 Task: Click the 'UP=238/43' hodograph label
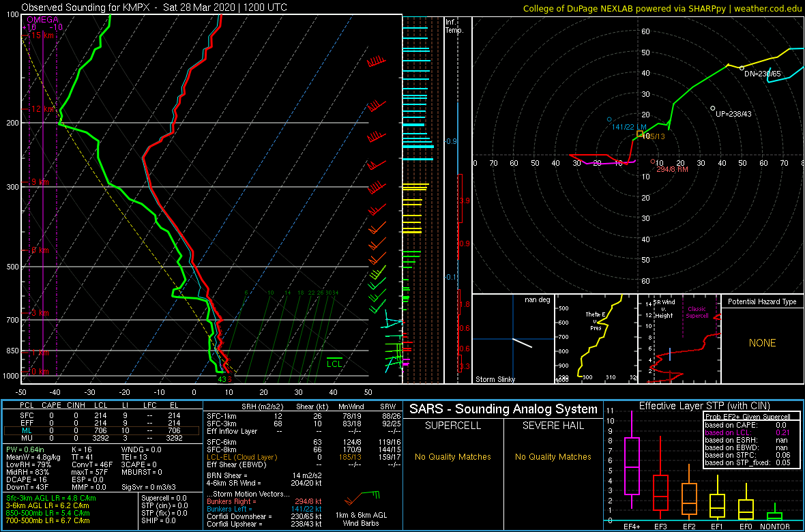733,114
